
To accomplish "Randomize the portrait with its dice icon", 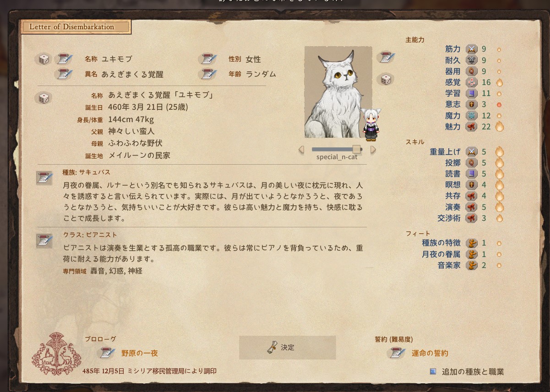I will coord(386,79).
